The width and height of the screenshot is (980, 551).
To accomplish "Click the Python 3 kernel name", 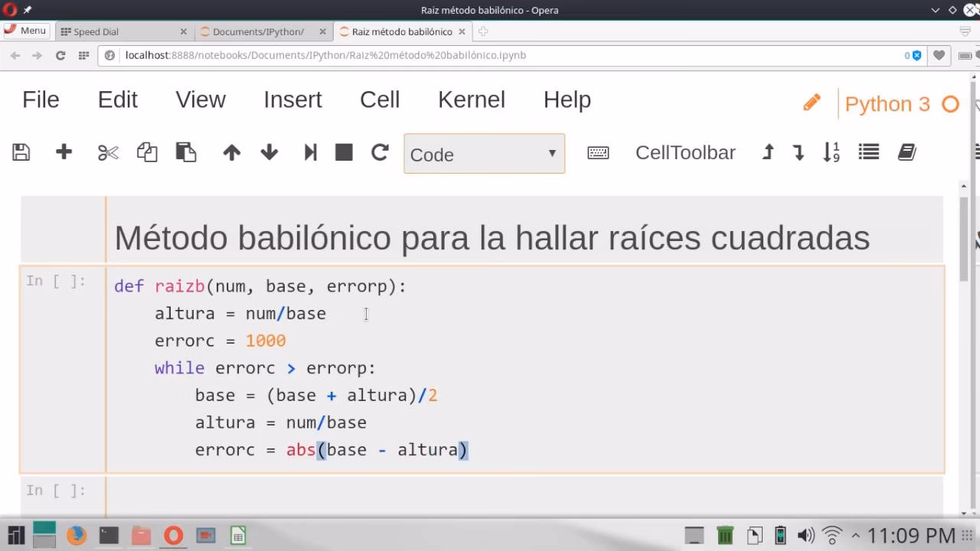I will [x=887, y=103].
